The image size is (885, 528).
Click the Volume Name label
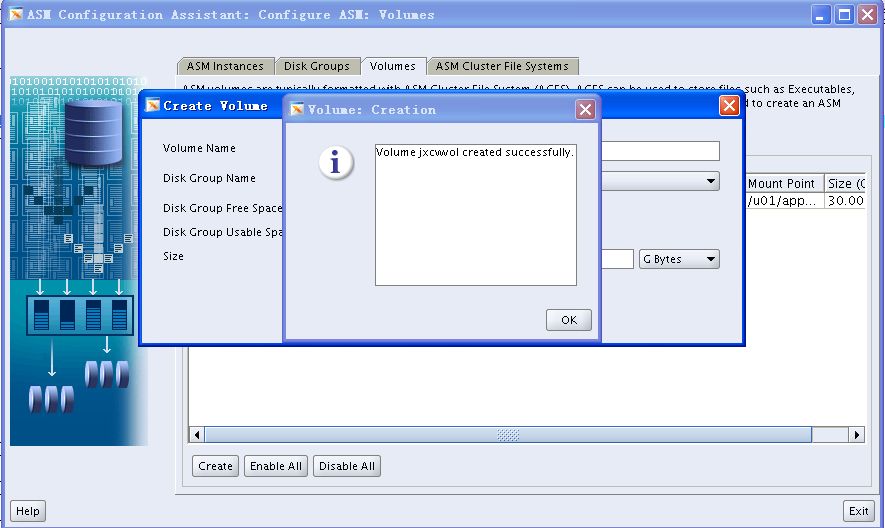click(199, 148)
